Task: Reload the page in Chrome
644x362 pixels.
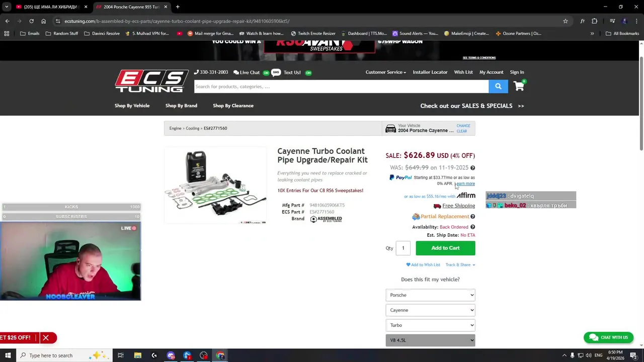Action: tap(31, 21)
